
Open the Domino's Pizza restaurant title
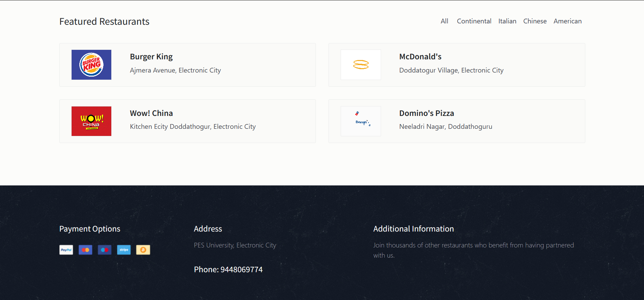coord(427,113)
